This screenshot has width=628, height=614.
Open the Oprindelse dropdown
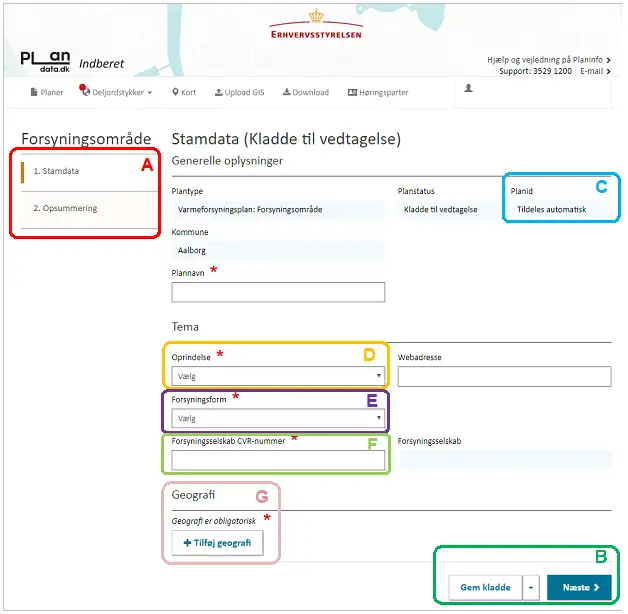point(278,376)
